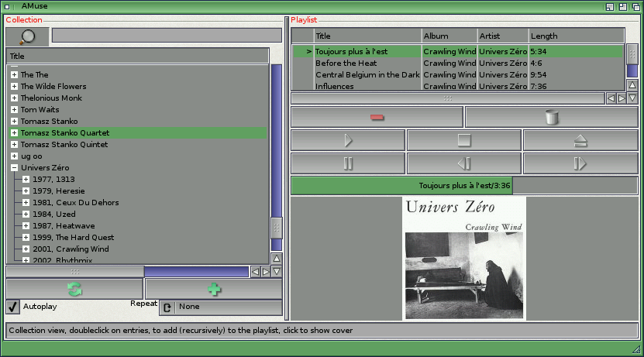Expand The The artist node
This screenshot has height=357, width=644.
[x=15, y=74]
